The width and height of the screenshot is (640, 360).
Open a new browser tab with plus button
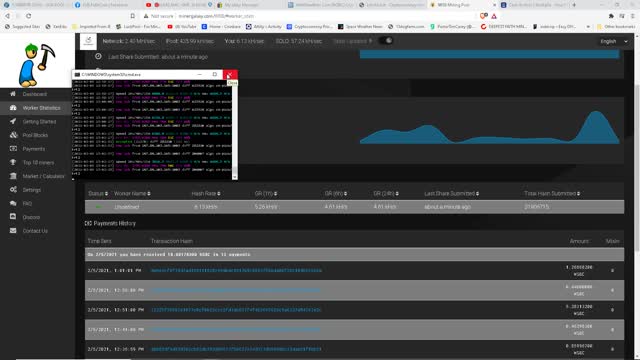click(x=574, y=5)
